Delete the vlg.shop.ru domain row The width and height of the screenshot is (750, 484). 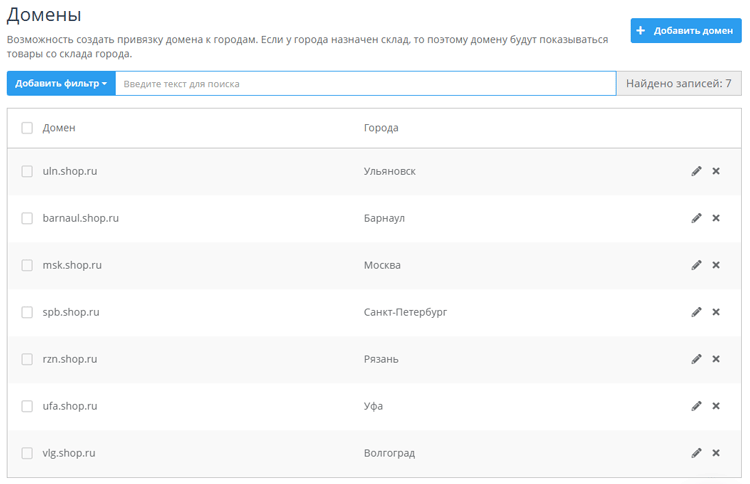pos(716,453)
